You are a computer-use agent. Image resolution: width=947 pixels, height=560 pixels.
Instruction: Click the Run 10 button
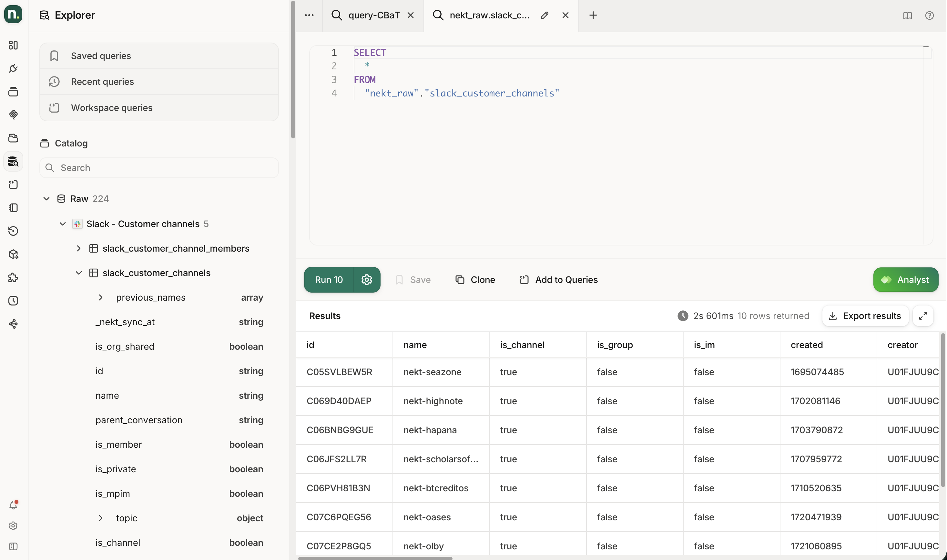tap(329, 280)
